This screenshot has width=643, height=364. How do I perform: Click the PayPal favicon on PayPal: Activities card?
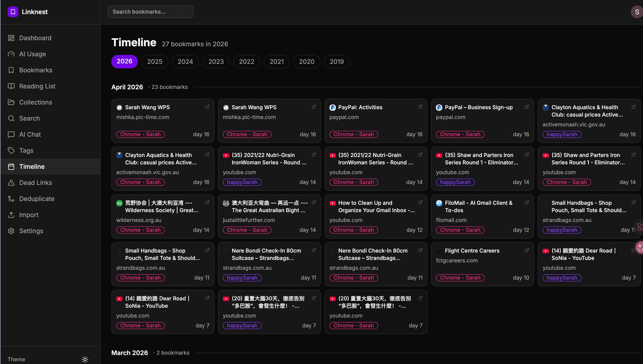pyautogui.click(x=333, y=107)
